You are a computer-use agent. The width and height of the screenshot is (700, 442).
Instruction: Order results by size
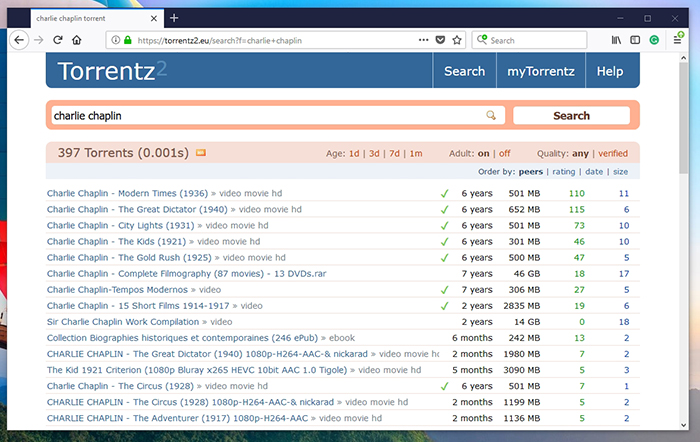[x=620, y=172]
